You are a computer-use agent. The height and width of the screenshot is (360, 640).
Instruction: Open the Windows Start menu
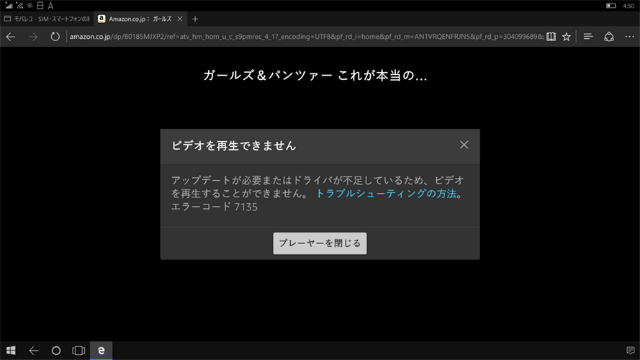pos(11,350)
